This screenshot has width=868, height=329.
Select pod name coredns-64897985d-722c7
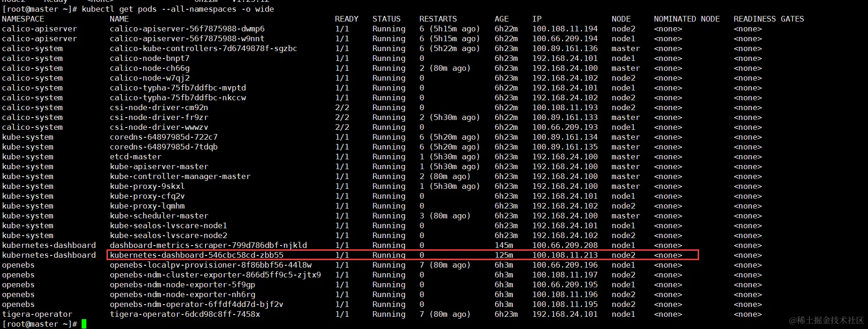[164, 137]
